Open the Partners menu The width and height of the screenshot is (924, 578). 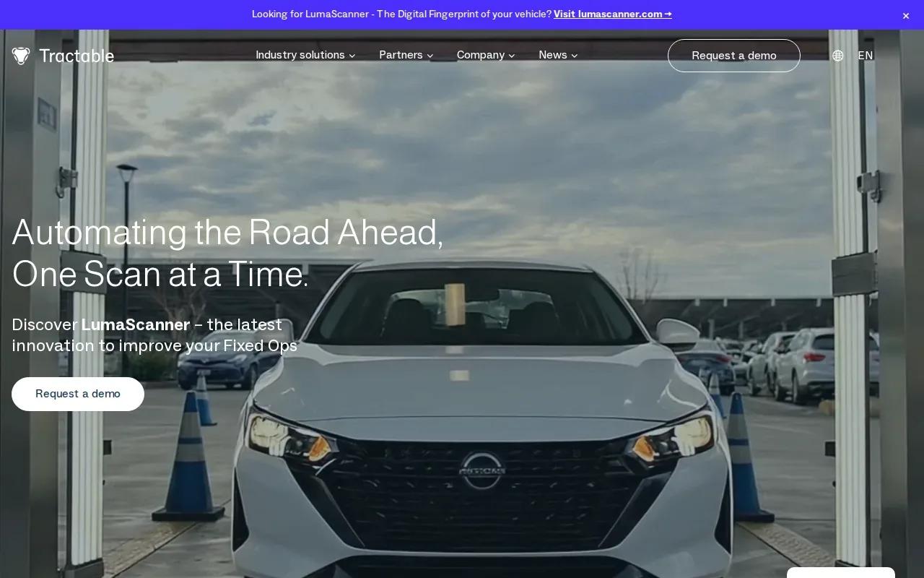point(401,55)
